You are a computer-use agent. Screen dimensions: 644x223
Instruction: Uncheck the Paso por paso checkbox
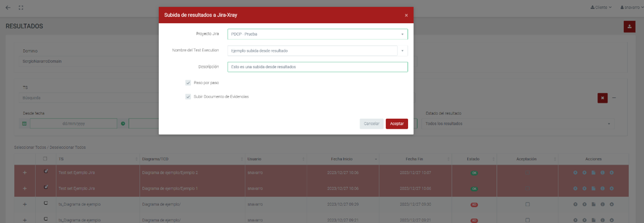(188, 83)
